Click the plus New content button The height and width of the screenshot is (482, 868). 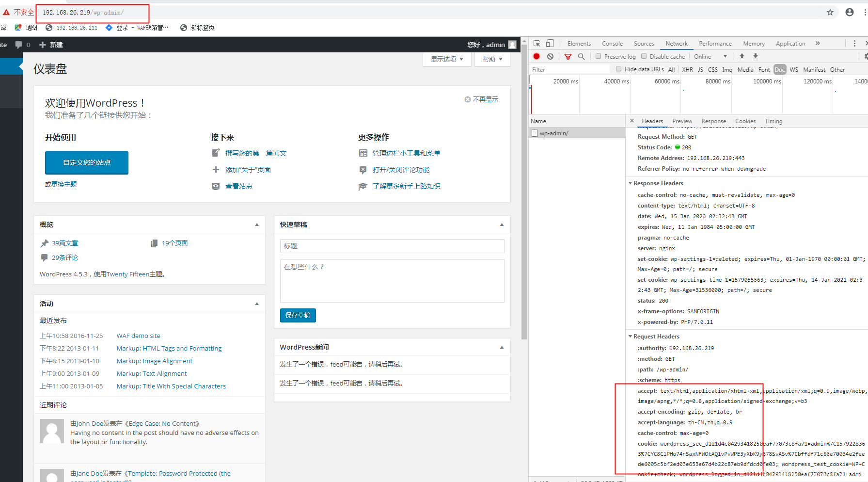tap(51, 45)
